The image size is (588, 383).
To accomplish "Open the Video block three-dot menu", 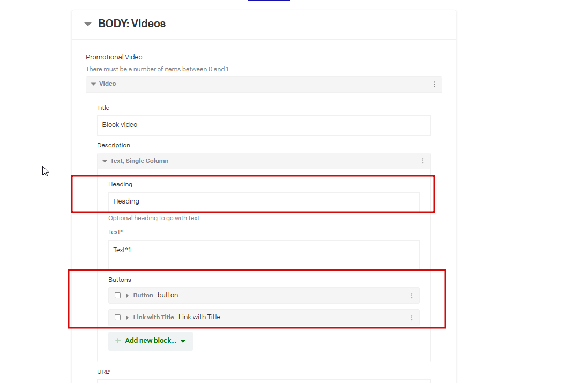I will click(434, 84).
